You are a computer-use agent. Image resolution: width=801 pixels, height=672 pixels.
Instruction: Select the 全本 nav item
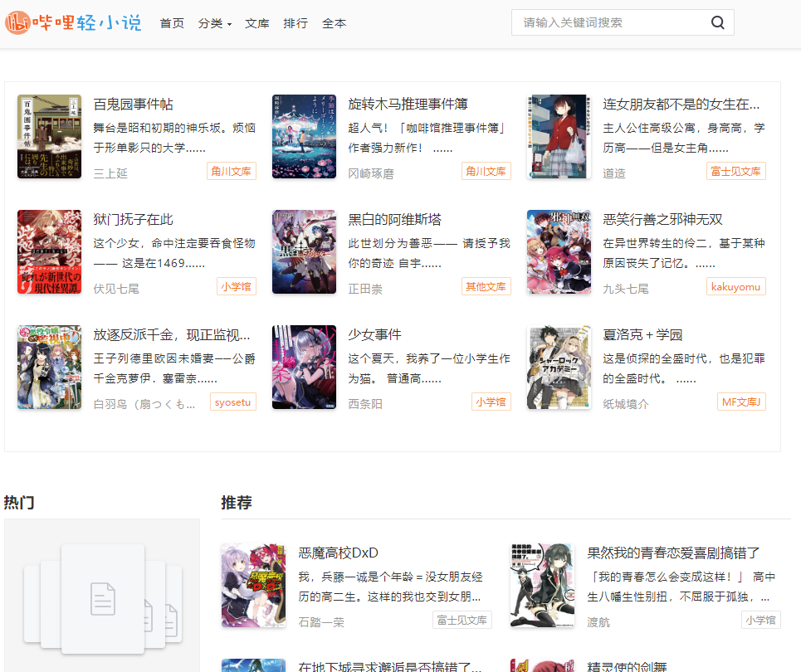(334, 23)
